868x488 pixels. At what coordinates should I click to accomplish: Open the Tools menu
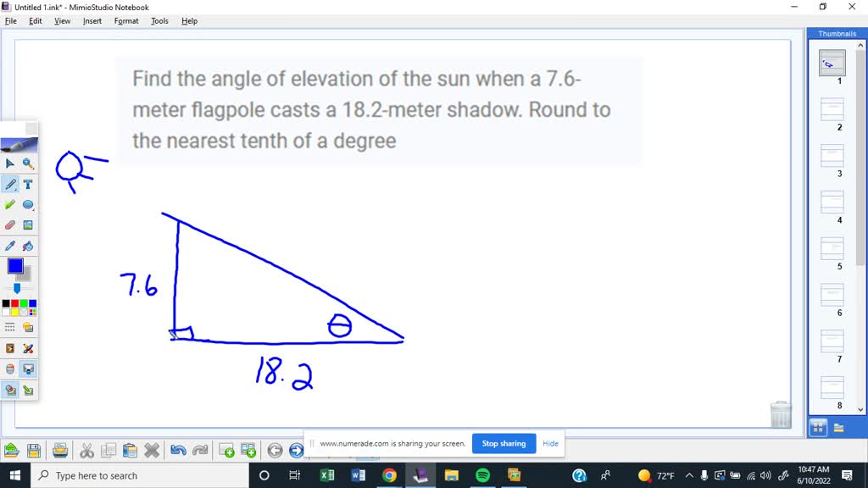(159, 21)
